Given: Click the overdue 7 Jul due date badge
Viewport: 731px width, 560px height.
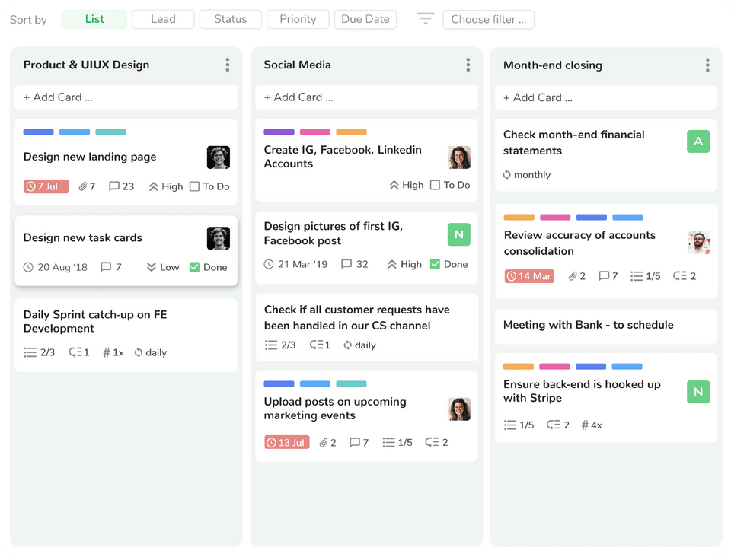Looking at the screenshot, I should (x=46, y=186).
